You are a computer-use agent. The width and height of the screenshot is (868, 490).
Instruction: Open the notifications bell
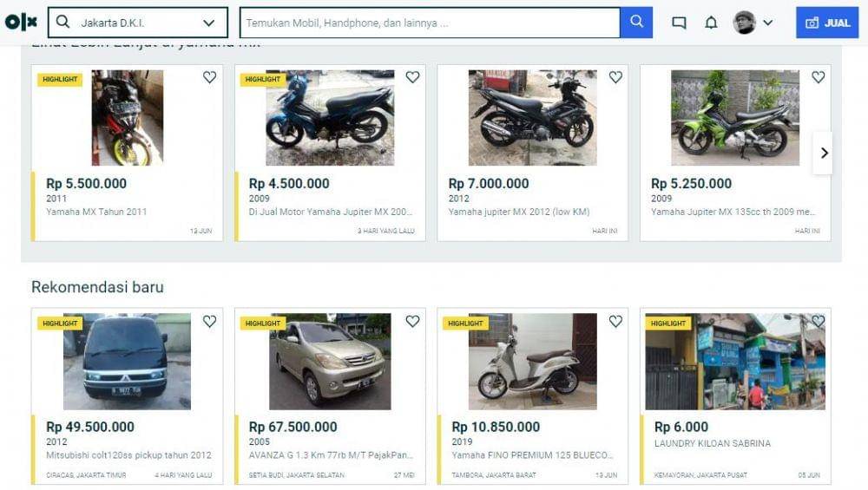(711, 23)
